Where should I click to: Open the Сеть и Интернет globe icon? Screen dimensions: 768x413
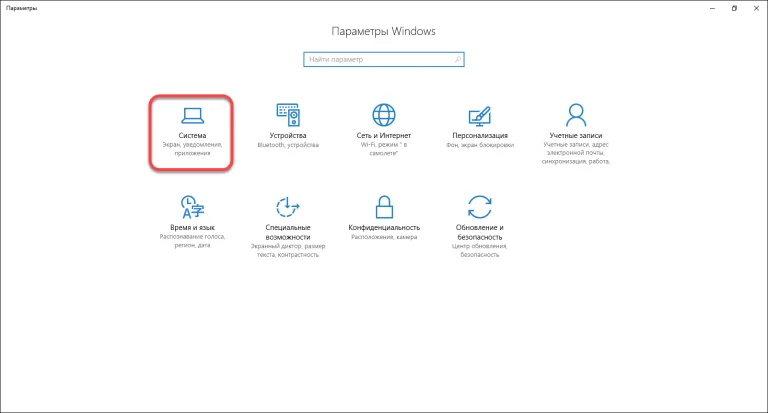(x=384, y=115)
